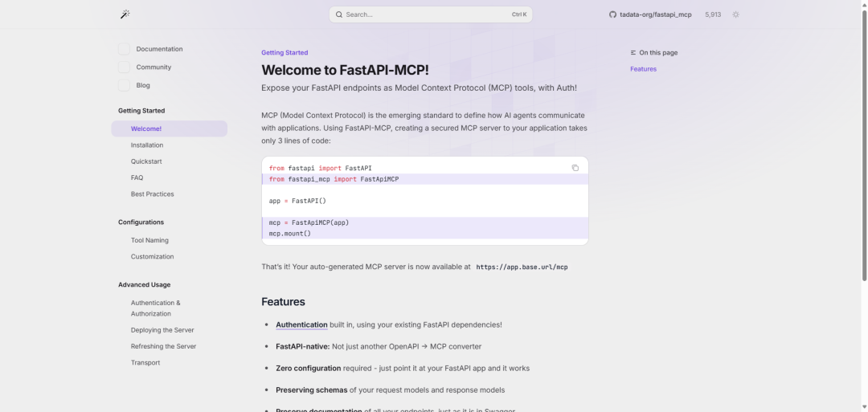Click the Blog icon box
Screen dimensions: 868x412
pyautogui.click(x=124, y=85)
